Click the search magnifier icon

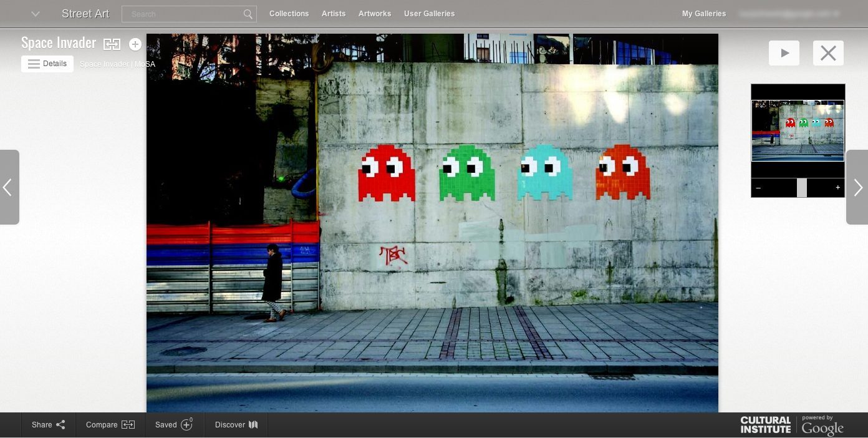pyautogui.click(x=248, y=14)
